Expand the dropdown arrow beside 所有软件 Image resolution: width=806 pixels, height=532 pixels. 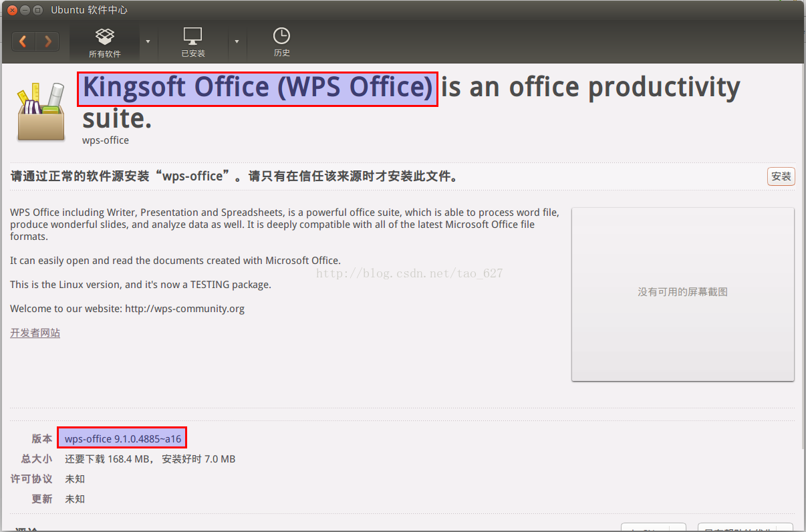point(148,41)
